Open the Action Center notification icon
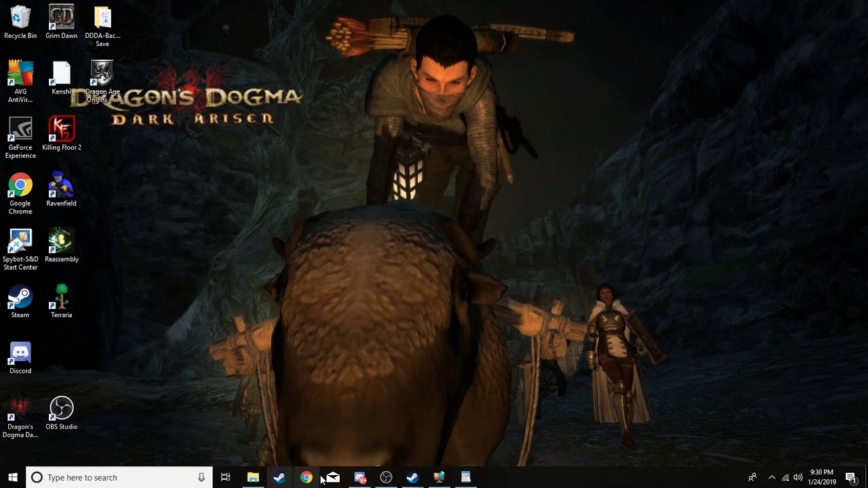868x488 pixels. (x=851, y=477)
